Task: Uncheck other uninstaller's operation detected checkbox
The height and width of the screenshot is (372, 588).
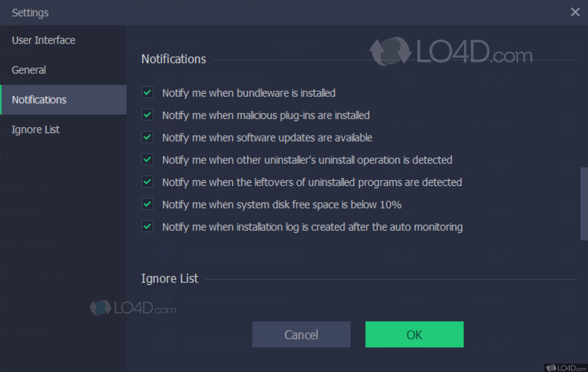Action: (147, 160)
